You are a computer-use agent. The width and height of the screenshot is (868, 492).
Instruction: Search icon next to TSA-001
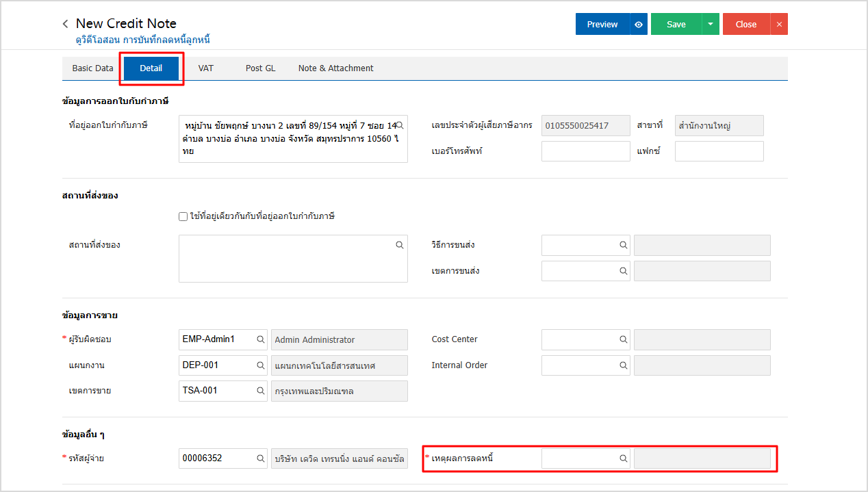(261, 391)
